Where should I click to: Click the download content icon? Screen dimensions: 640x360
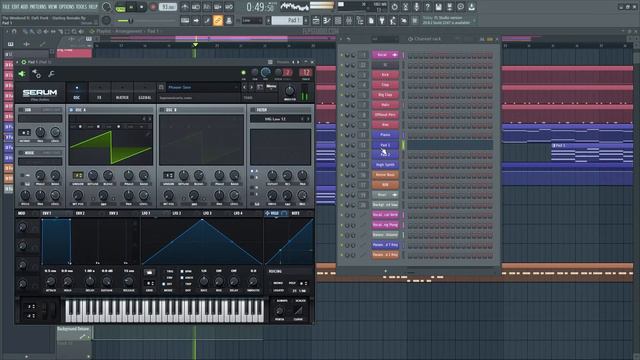[x=471, y=7]
